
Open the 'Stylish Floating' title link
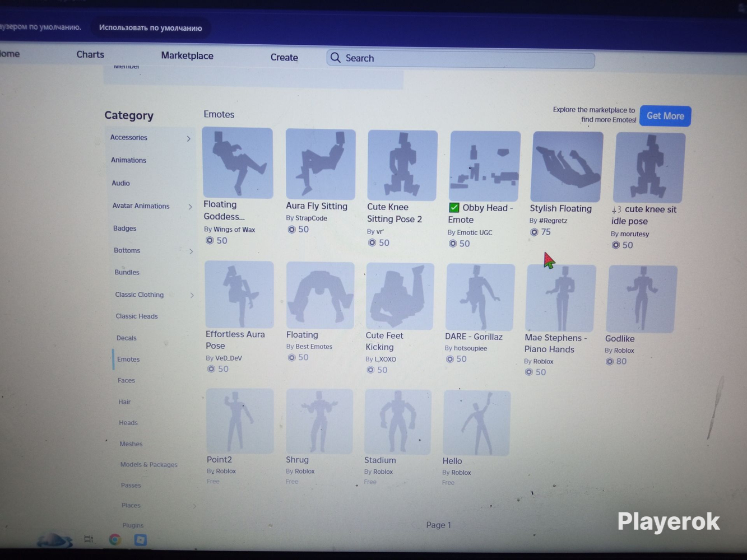point(560,208)
